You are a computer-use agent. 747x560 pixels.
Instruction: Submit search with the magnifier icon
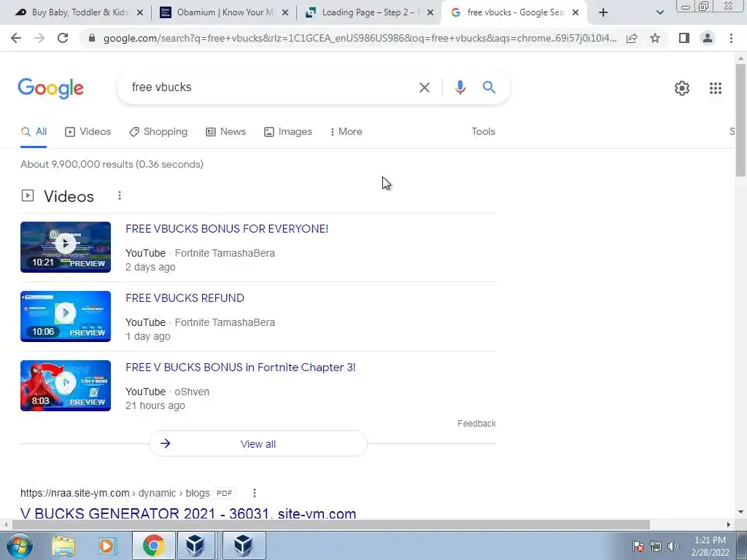[x=489, y=87]
